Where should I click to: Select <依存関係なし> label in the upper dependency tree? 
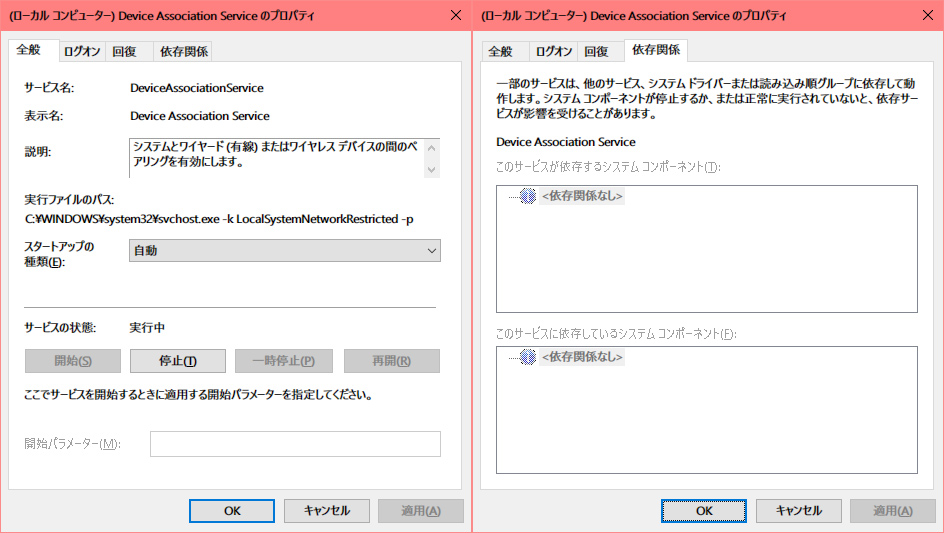click(582, 196)
